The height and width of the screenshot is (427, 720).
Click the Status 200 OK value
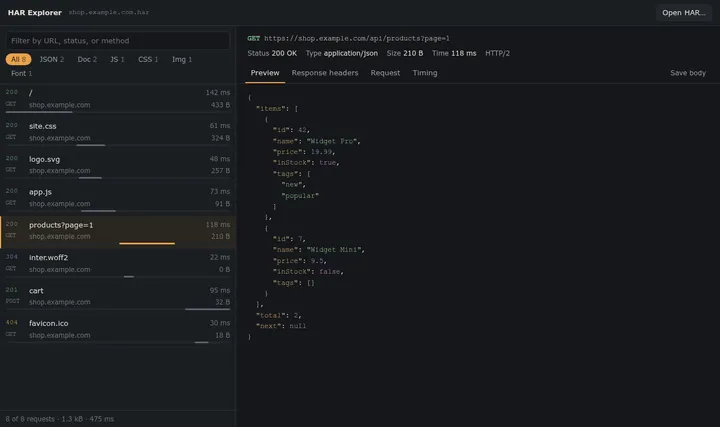coord(284,53)
